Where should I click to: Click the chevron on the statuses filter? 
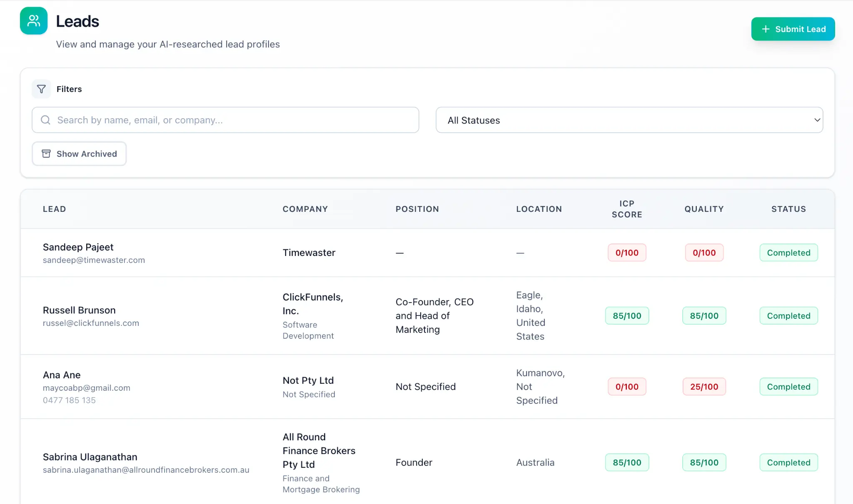[x=816, y=120]
